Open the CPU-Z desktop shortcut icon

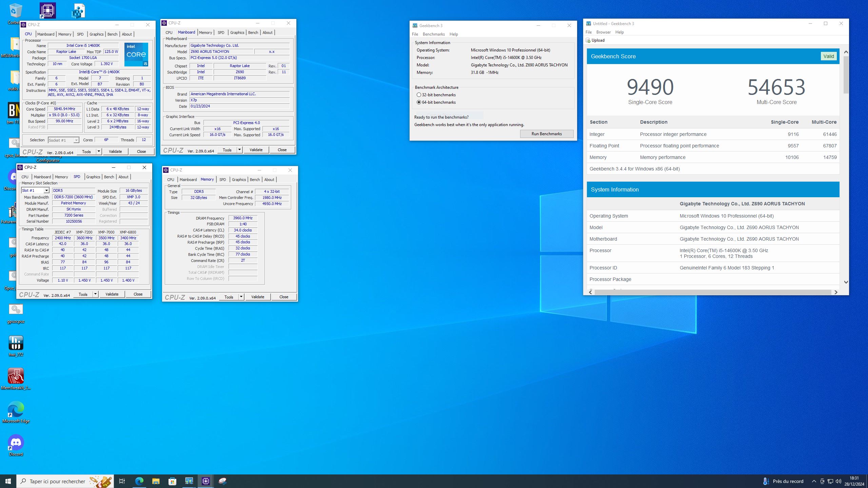tap(48, 11)
